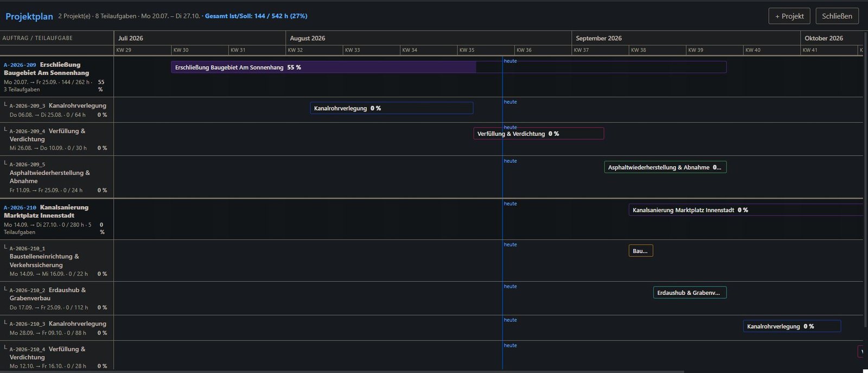Image resolution: width=868 pixels, height=373 pixels.
Task: Click the Kanalrohrverlegung bar in the August weeks
Action: point(392,108)
